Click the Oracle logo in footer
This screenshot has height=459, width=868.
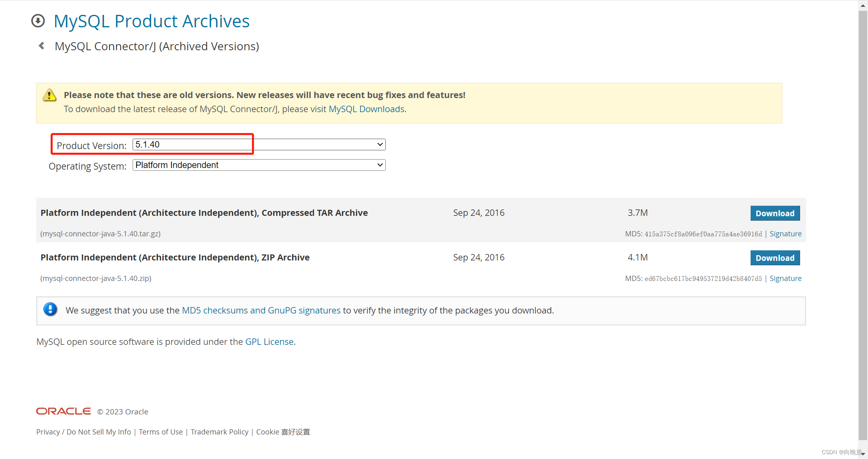click(x=63, y=411)
